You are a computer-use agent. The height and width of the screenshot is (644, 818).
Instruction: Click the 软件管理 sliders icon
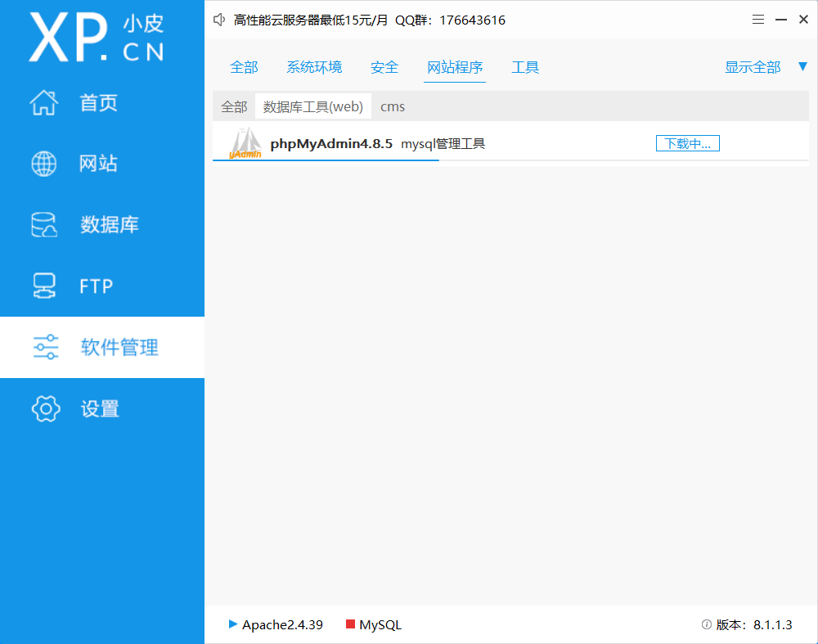(x=45, y=347)
